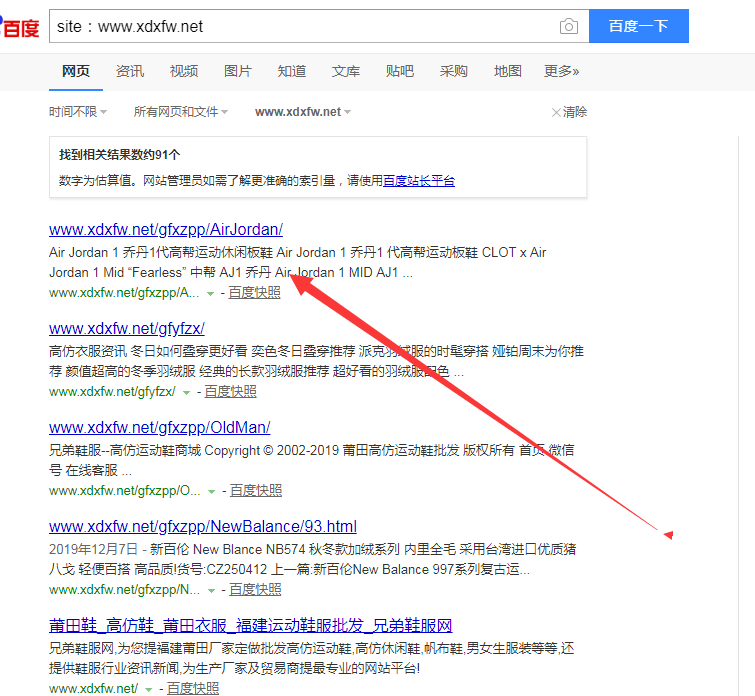755x696 pixels.
Task: Switch to the 视频 tab
Action: pos(184,71)
